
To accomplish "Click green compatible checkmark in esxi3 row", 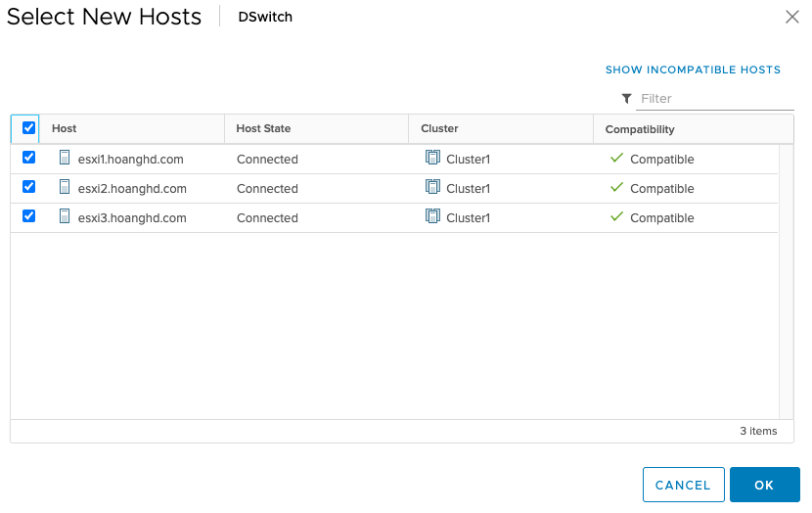I will (616, 217).
